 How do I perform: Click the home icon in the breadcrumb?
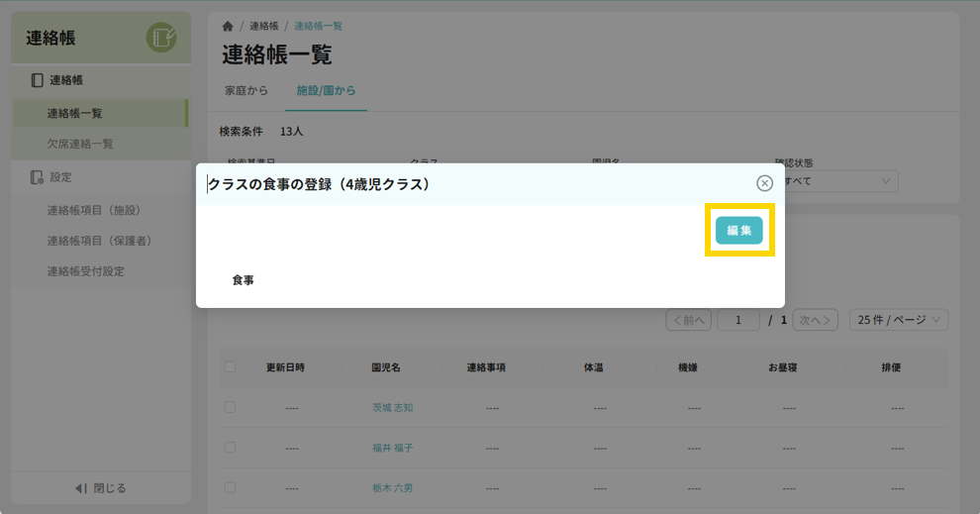point(228,26)
